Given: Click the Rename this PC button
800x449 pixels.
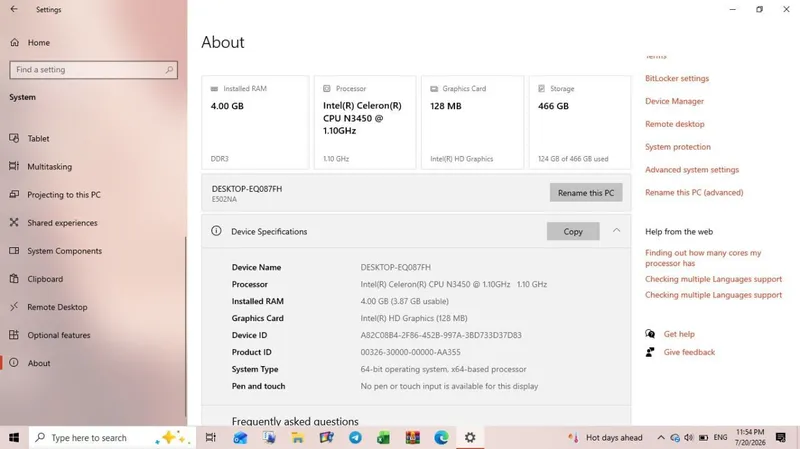Looking at the screenshot, I should tap(586, 193).
